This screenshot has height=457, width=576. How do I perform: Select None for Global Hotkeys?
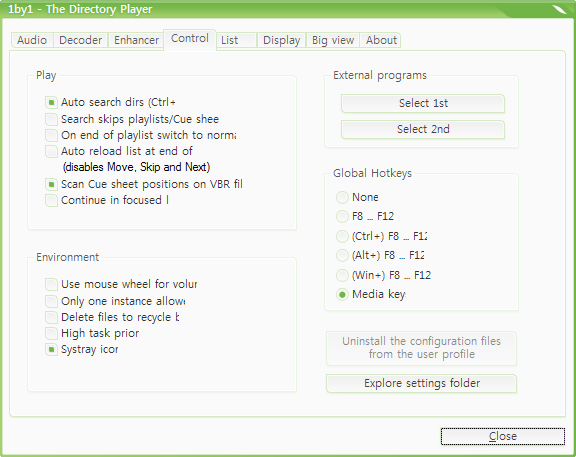342,197
